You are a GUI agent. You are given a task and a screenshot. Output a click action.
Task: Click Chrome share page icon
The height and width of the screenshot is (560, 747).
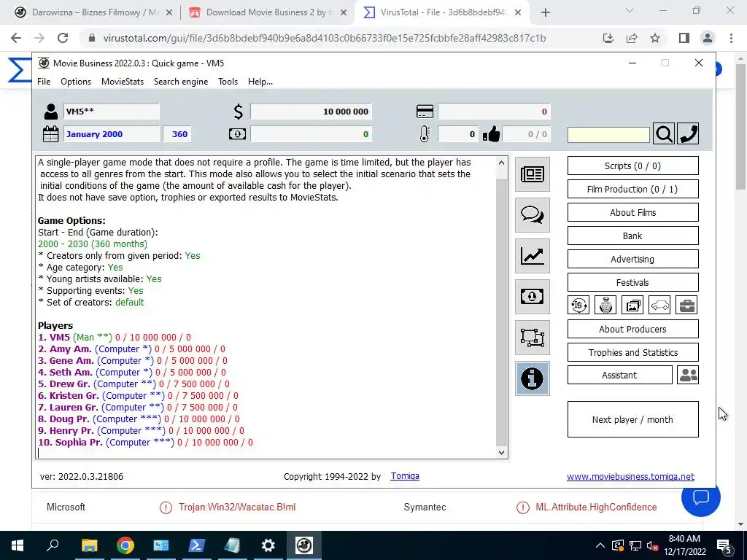pos(632,38)
